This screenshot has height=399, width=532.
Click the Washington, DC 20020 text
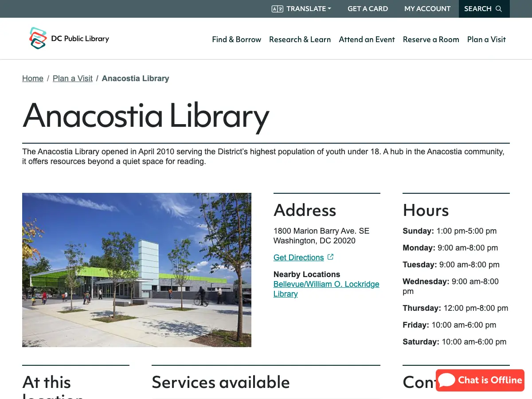314,241
